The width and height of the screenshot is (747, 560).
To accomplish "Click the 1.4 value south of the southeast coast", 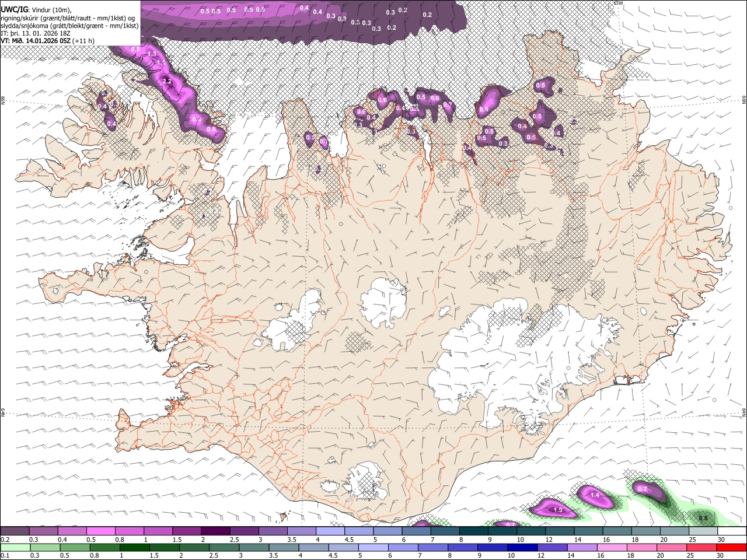I will tap(595, 495).
